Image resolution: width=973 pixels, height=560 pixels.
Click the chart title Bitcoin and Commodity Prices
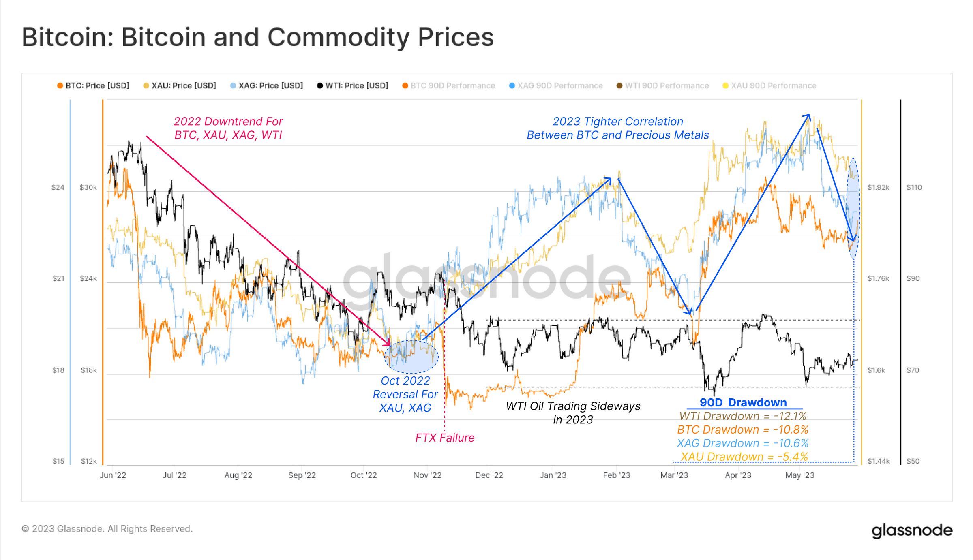click(x=258, y=37)
